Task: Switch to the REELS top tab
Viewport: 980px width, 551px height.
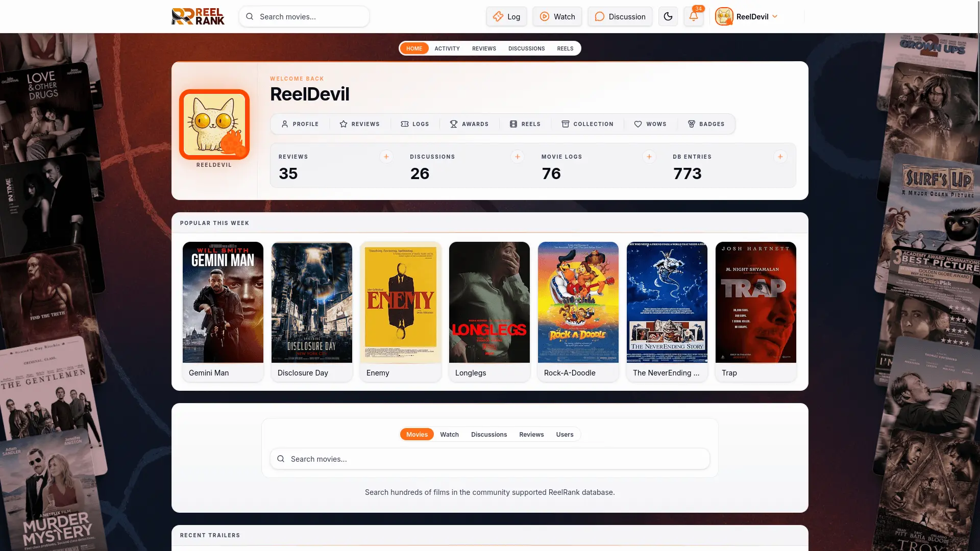Action: pyautogui.click(x=565, y=48)
